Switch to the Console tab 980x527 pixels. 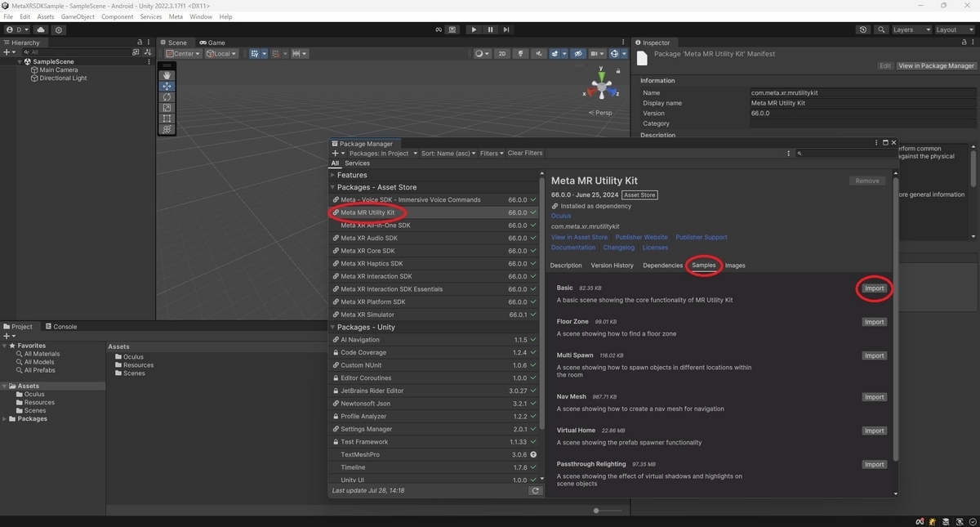click(x=60, y=327)
